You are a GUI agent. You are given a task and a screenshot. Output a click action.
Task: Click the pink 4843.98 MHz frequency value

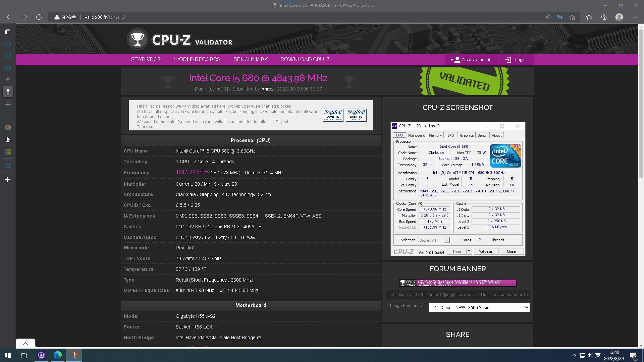point(192,173)
